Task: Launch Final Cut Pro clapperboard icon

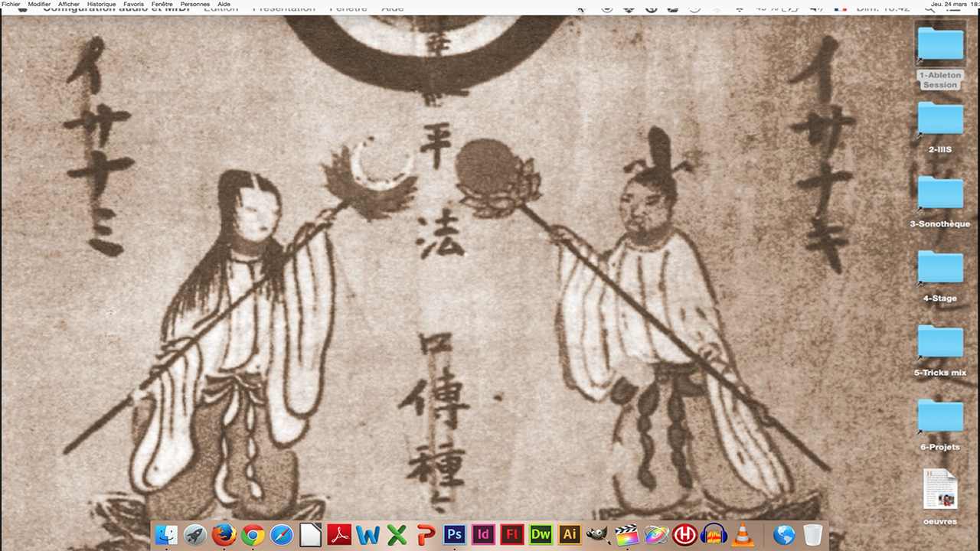Action: (627, 535)
